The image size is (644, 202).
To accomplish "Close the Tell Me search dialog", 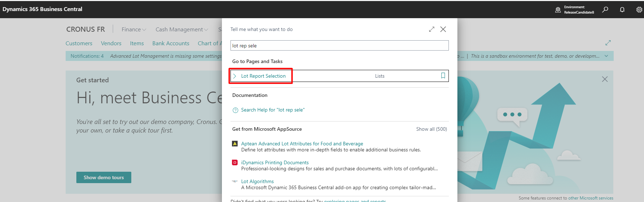I will (x=443, y=29).
